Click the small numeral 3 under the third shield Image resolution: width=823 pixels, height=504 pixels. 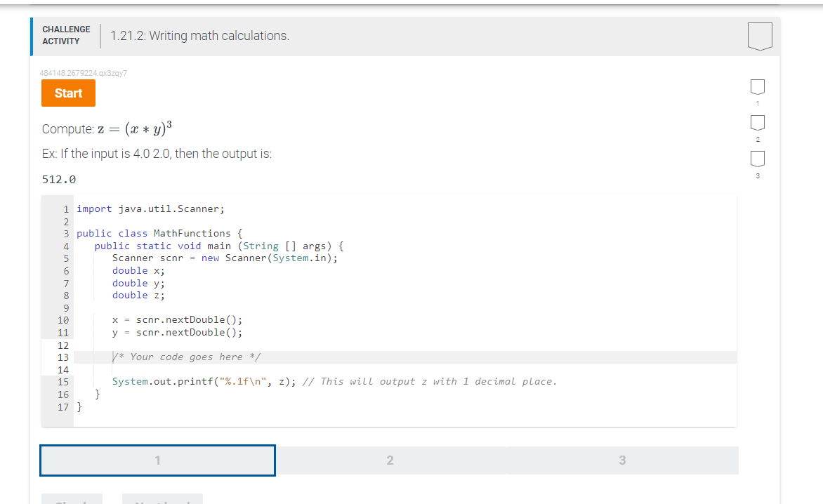coord(757,175)
